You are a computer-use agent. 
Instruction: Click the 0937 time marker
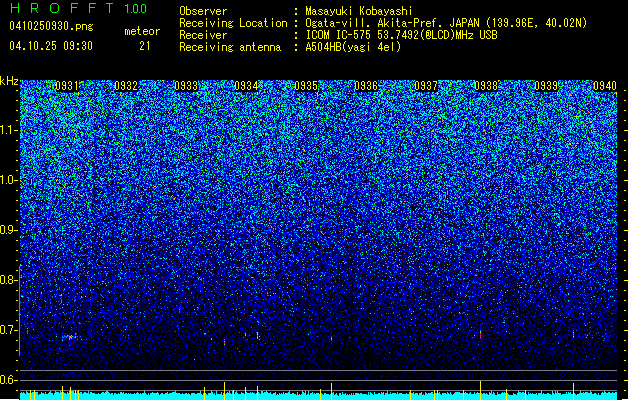(x=426, y=86)
